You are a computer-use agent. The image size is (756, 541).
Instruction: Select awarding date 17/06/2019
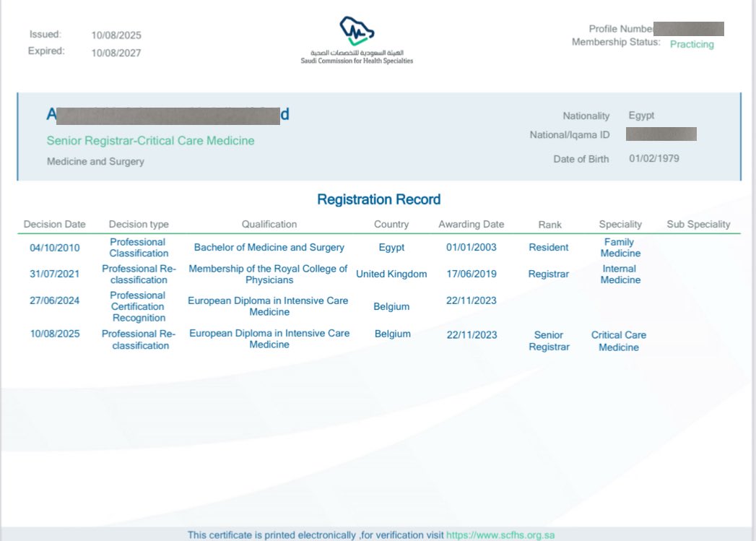point(471,274)
